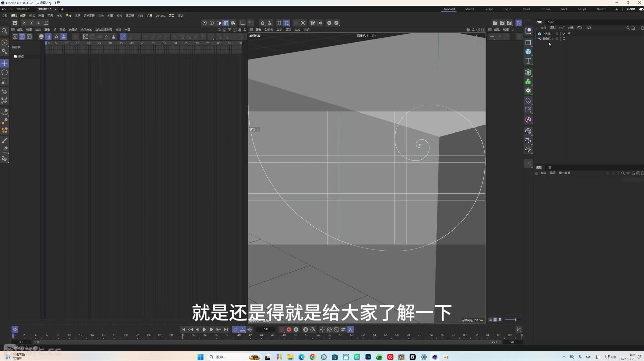Select the Move tool in left toolbar

[5, 63]
